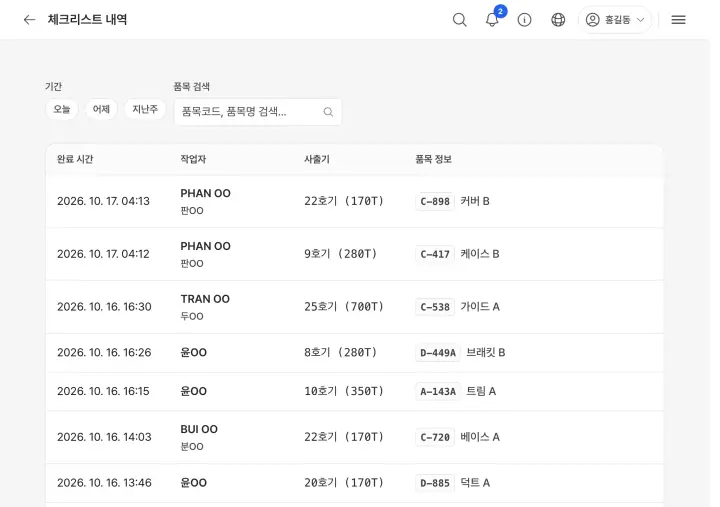This screenshot has width=720, height=507.
Task: Click the C-538 item code tag
Action: click(x=435, y=307)
